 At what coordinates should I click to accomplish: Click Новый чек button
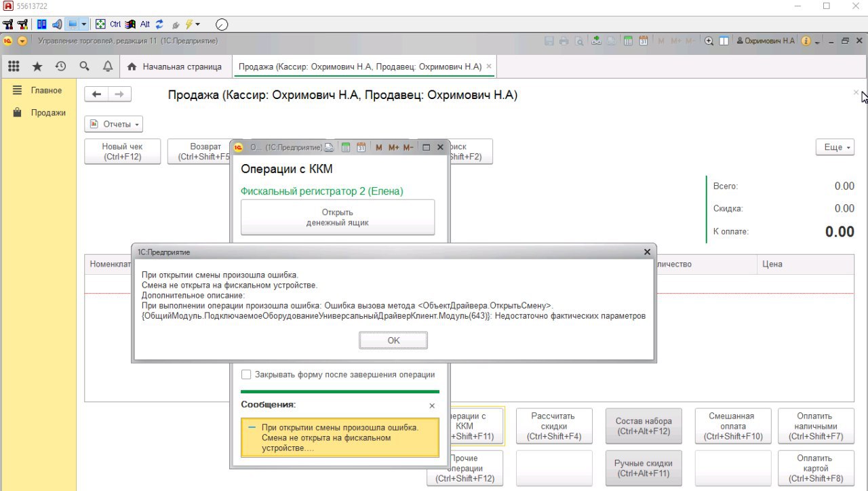click(x=122, y=151)
